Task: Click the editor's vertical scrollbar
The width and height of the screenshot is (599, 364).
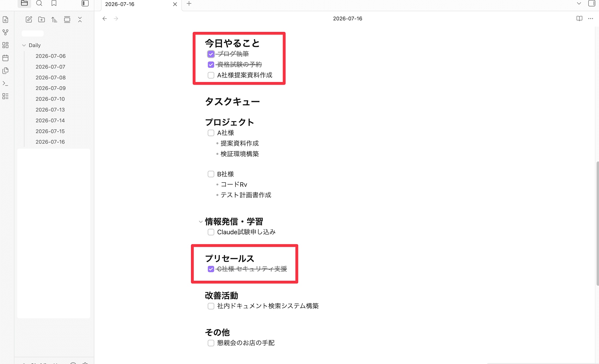Action: (x=597, y=223)
